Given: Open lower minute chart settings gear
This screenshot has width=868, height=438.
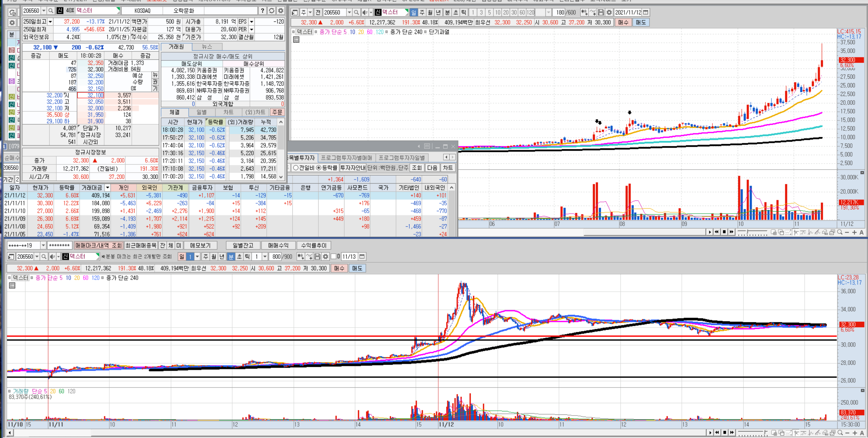Looking at the screenshot, I should pyautogui.click(x=326, y=256).
